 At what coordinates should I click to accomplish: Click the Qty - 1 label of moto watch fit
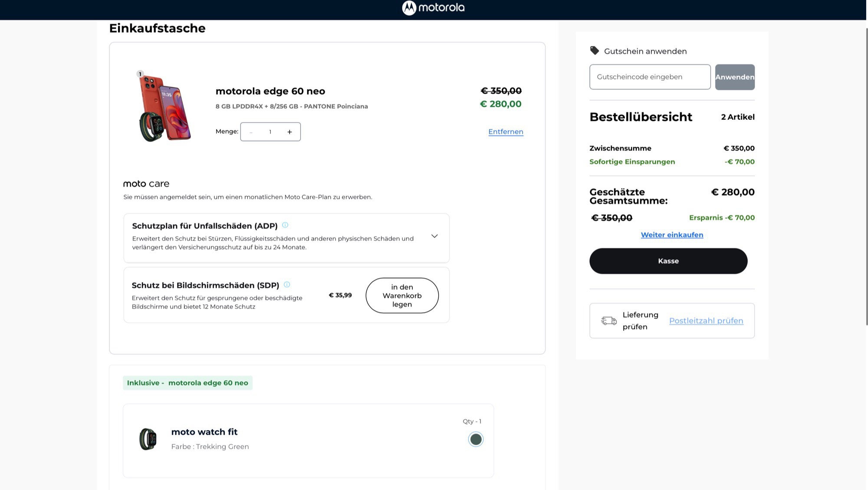coord(472,421)
